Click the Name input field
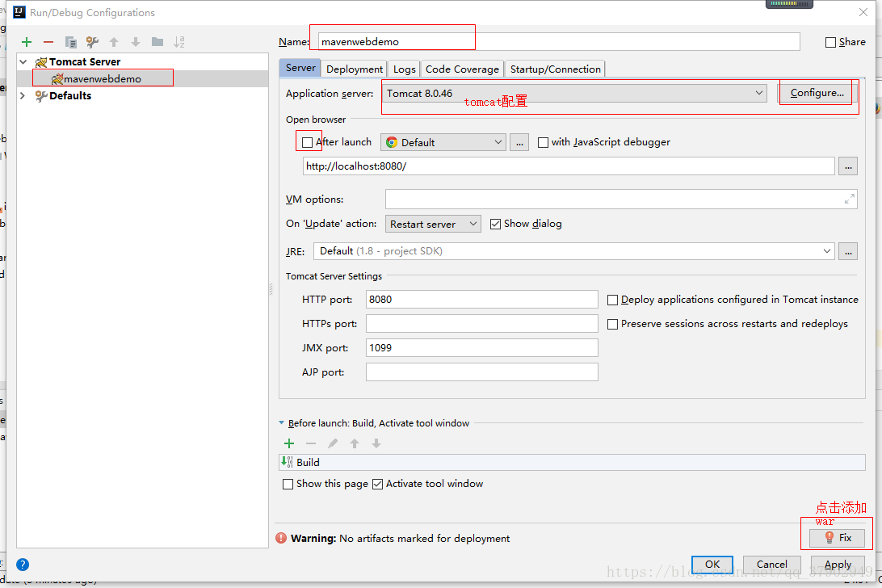The width and height of the screenshot is (882, 588). coord(559,42)
